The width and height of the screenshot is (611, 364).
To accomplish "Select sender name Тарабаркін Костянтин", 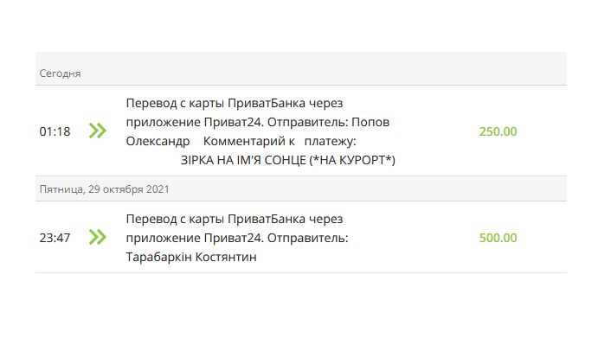I will [x=191, y=257].
